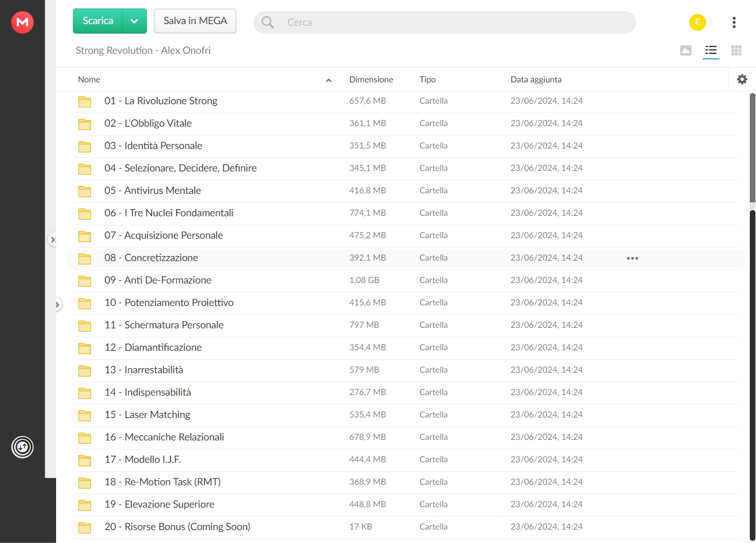Click the Salva in MEGA button
This screenshot has width=756, height=543.
tap(195, 21)
